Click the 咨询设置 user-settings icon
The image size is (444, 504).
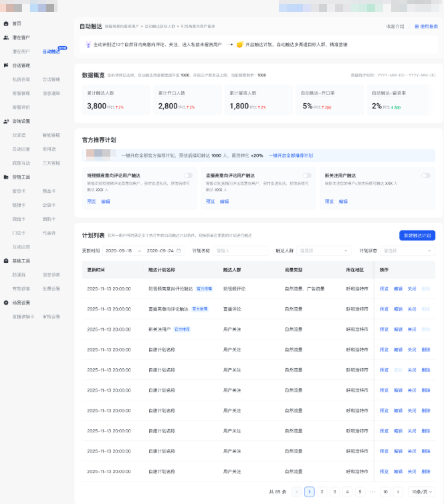click(7, 121)
